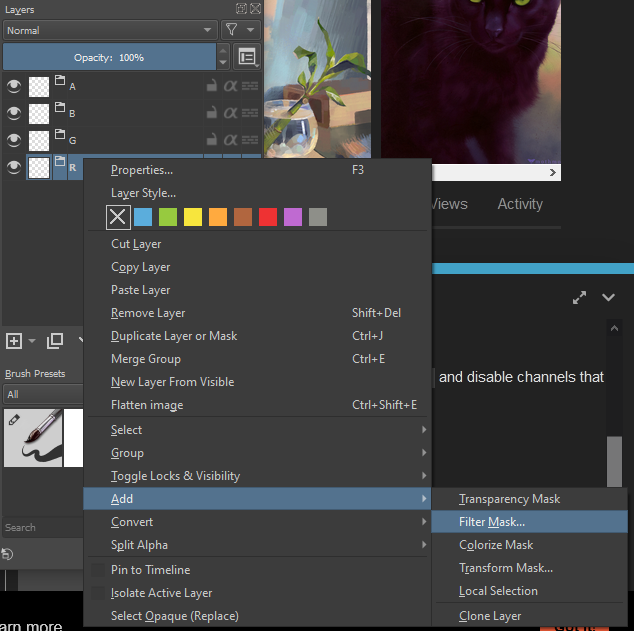Add a new layer with plus icon
This screenshot has height=631, width=634.
click(14, 341)
